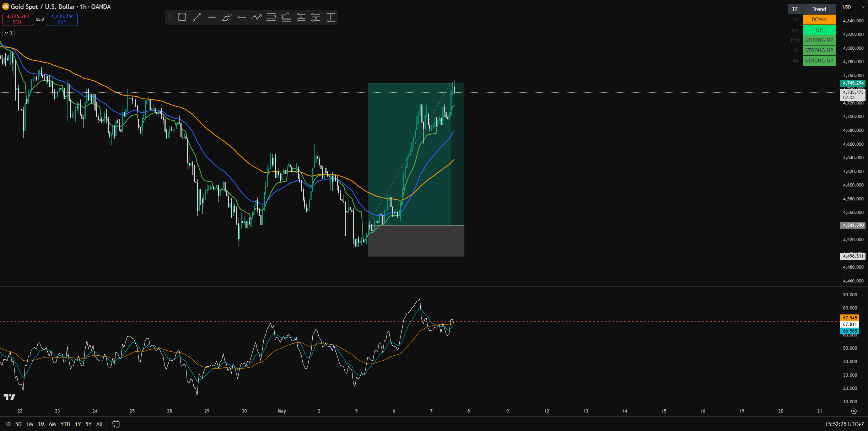868x431 pixels.
Task: Select the Rectangle drawing tool
Action: click(x=182, y=17)
